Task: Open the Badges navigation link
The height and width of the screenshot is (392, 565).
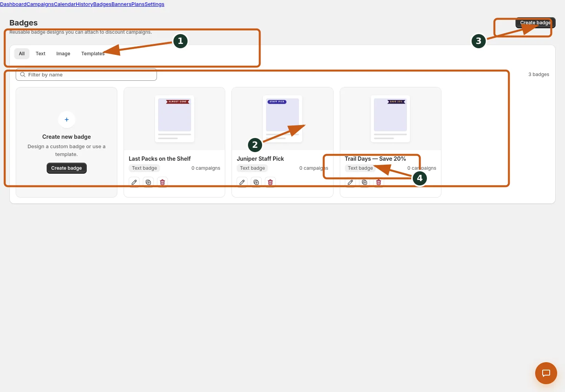Action: (x=102, y=4)
